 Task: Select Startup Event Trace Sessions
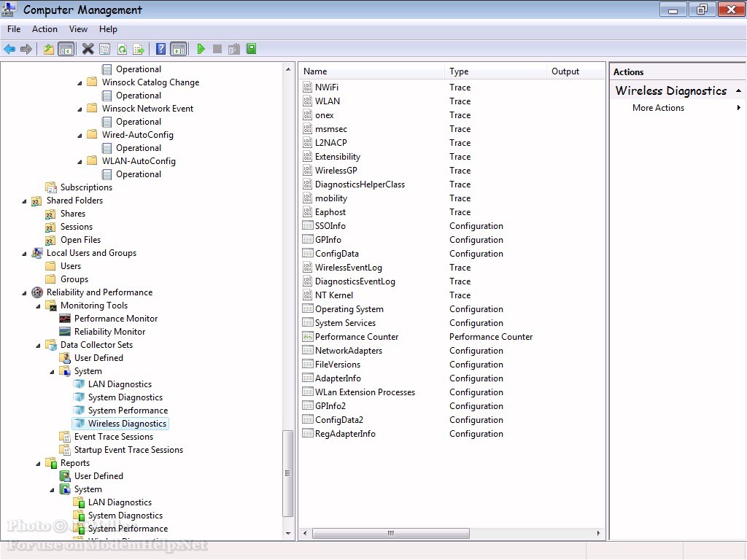(128, 450)
